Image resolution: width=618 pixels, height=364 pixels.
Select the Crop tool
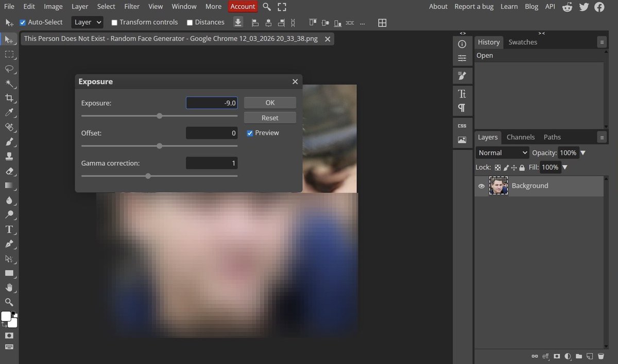coord(9,98)
